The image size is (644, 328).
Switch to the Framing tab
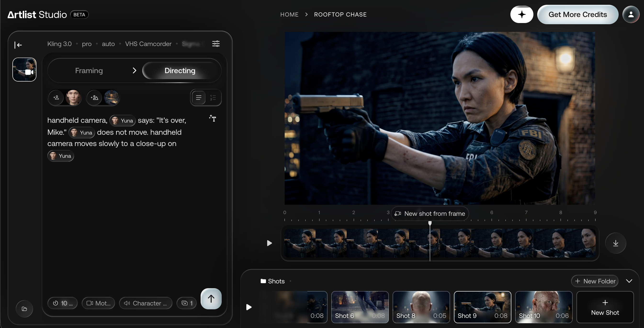tap(89, 70)
